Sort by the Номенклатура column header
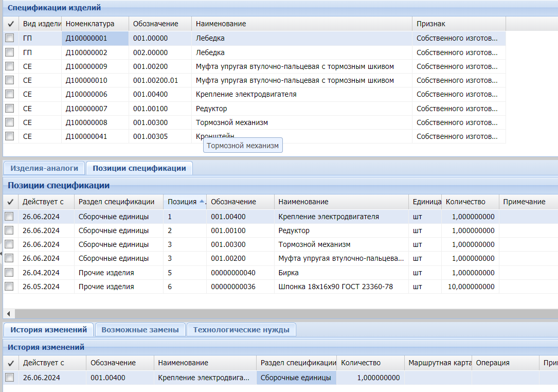This screenshot has height=392, width=558. (90, 24)
